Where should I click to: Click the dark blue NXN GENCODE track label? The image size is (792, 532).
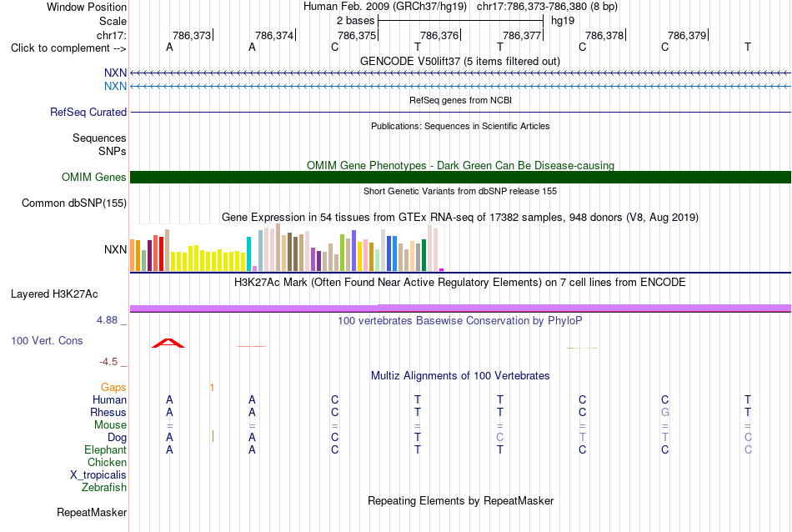115,73
